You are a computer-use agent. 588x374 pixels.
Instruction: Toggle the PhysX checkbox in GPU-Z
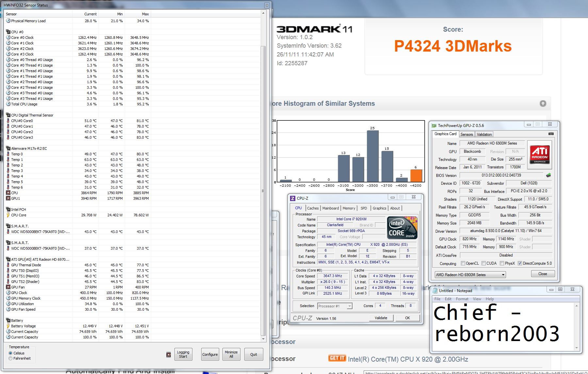coord(502,263)
